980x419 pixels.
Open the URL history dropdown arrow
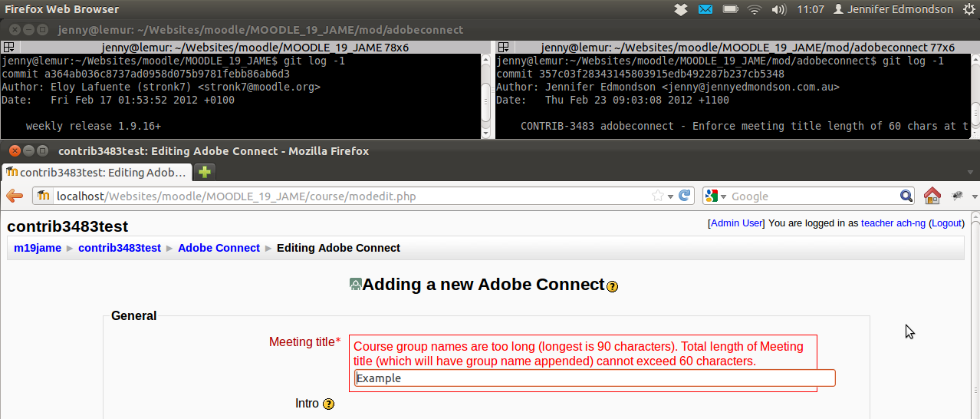click(x=670, y=196)
